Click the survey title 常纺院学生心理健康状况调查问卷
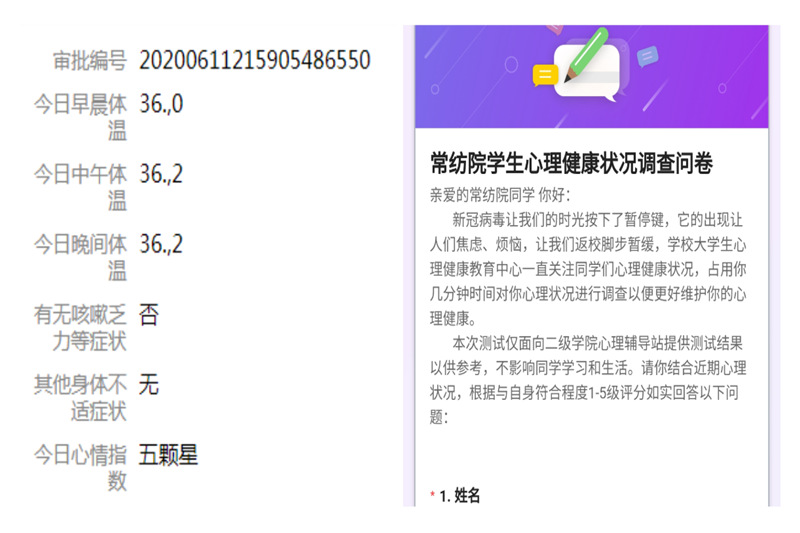Image resolution: width=800 pixels, height=533 pixels. [571, 163]
